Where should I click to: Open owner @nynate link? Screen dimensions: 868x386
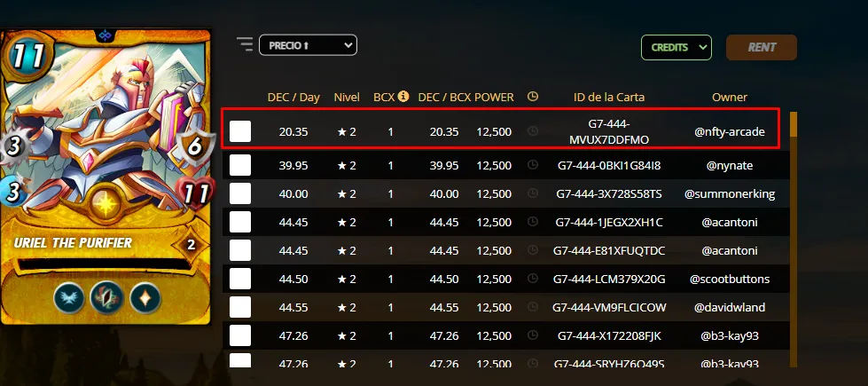pyautogui.click(x=730, y=165)
